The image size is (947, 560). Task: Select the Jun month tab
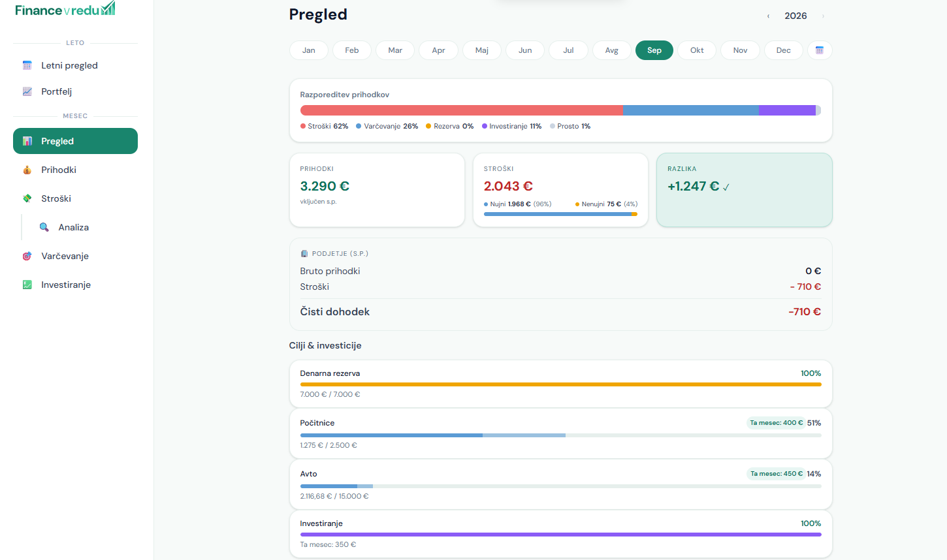525,50
